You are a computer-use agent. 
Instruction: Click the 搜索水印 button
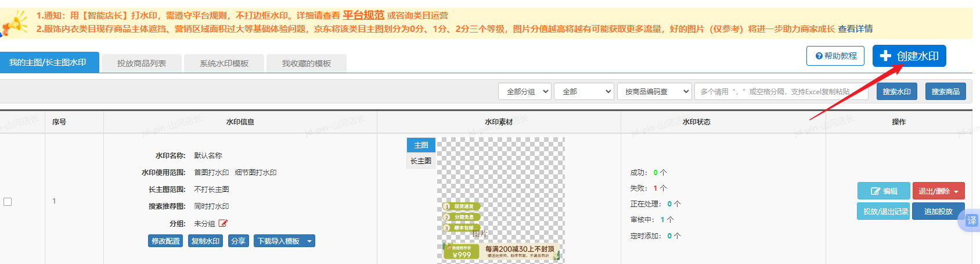[896, 91]
